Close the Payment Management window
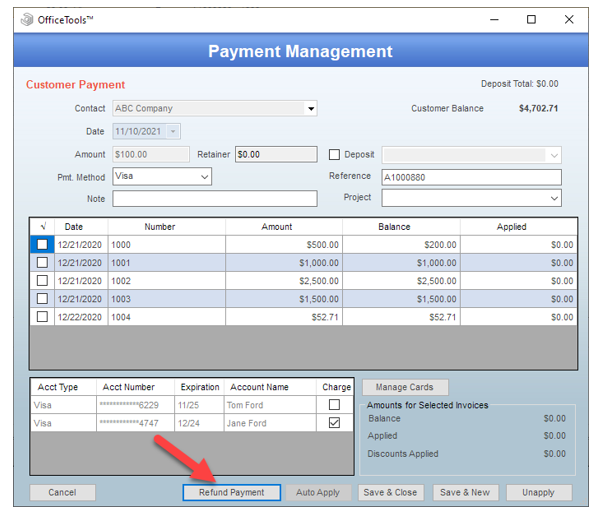Viewport: 607px width, 530px height. pyautogui.click(x=569, y=19)
